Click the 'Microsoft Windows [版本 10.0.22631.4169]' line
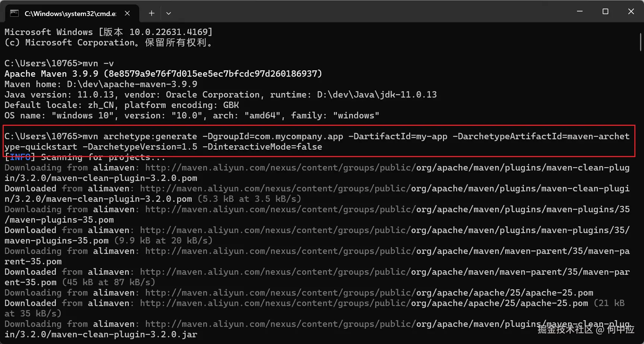Image resolution: width=644 pixels, height=344 pixels. pyautogui.click(x=108, y=32)
